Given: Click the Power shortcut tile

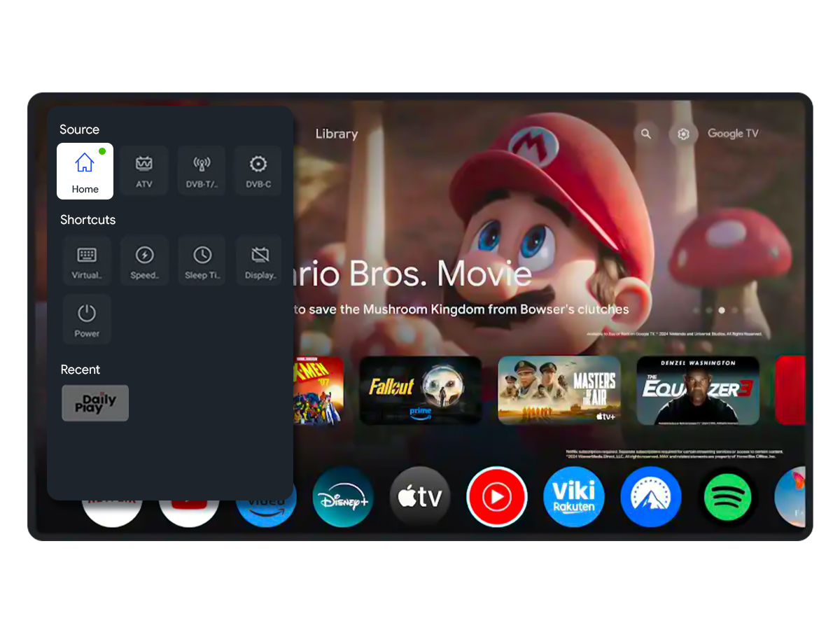Looking at the screenshot, I should pos(87,319).
